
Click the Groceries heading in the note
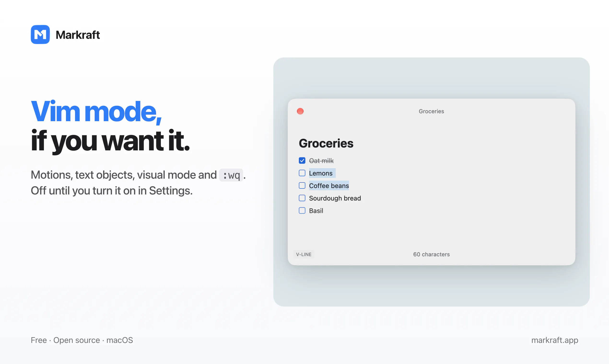click(x=326, y=143)
